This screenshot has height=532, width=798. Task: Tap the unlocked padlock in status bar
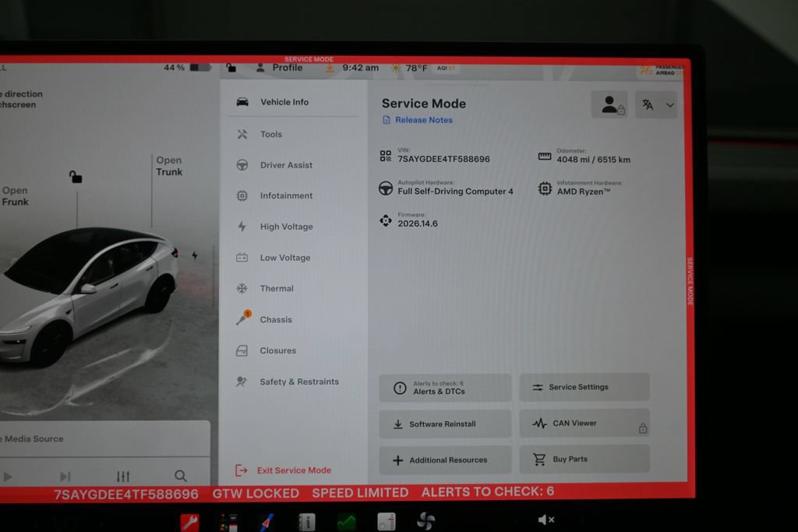tap(231, 68)
